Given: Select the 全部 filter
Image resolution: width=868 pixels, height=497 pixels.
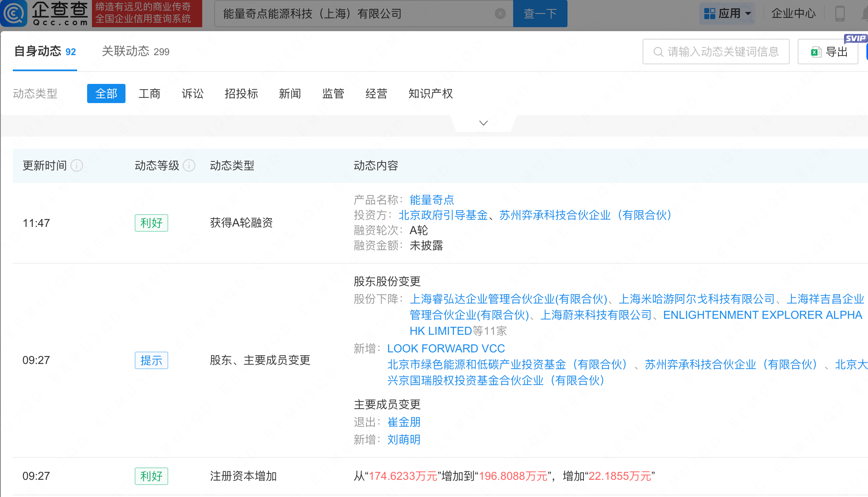Looking at the screenshot, I should [106, 93].
